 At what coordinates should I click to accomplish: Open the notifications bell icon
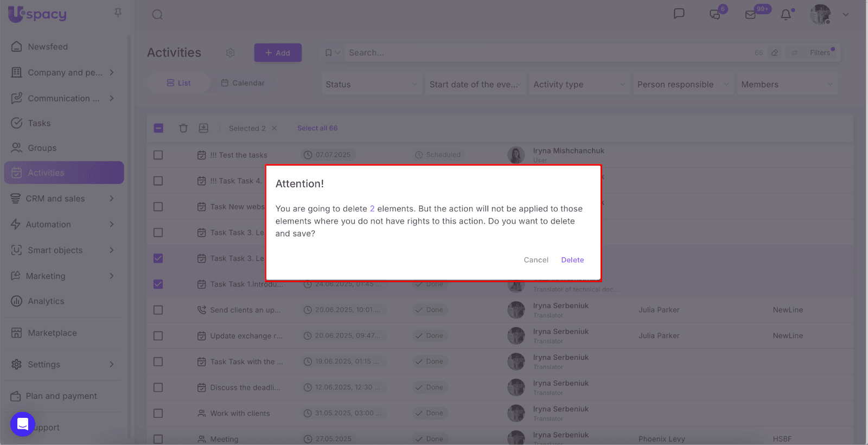786,15
